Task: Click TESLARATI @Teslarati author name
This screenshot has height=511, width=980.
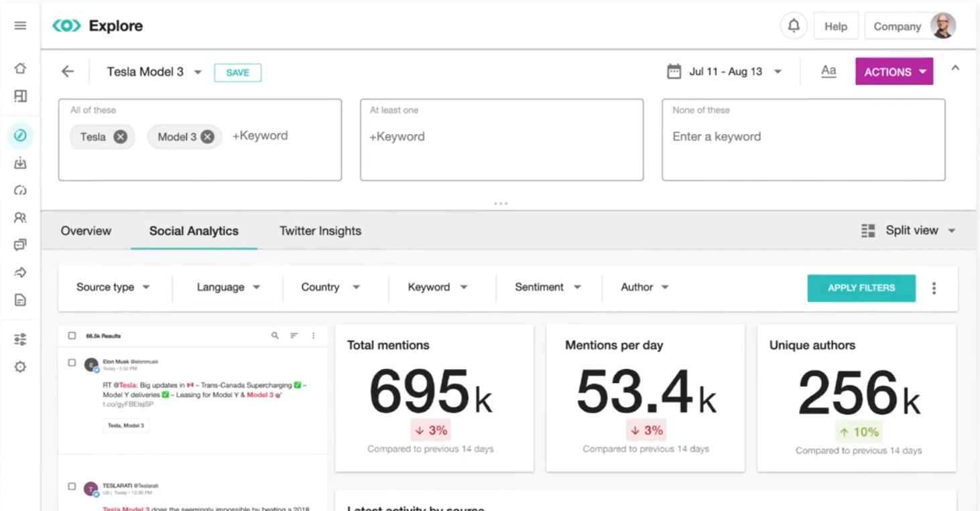Action: (x=131, y=486)
